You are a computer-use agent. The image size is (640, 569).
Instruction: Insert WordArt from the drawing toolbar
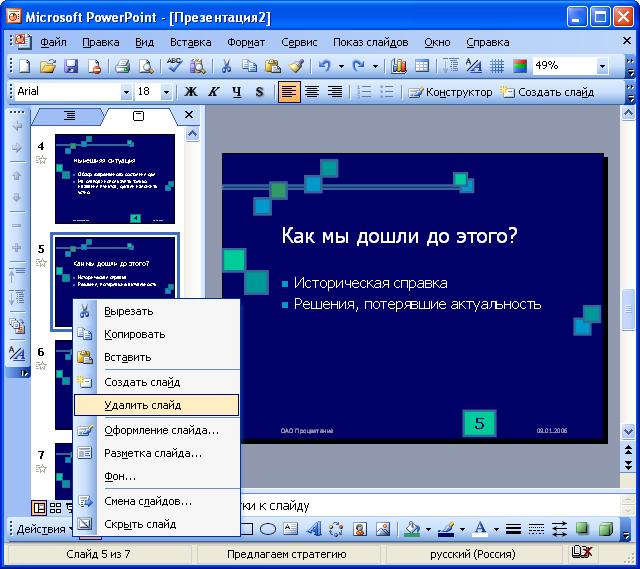314,528
